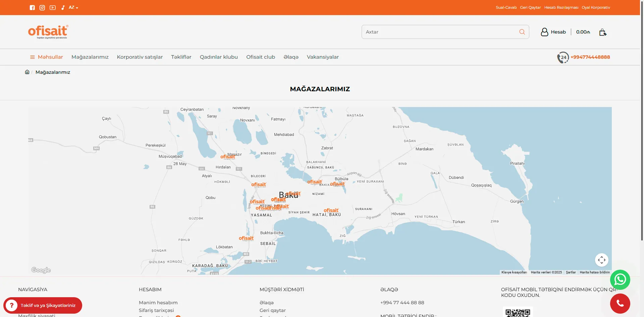Open the Facebook page icon
The height and width of the screenshot is (317, 644).
point(32,7)
